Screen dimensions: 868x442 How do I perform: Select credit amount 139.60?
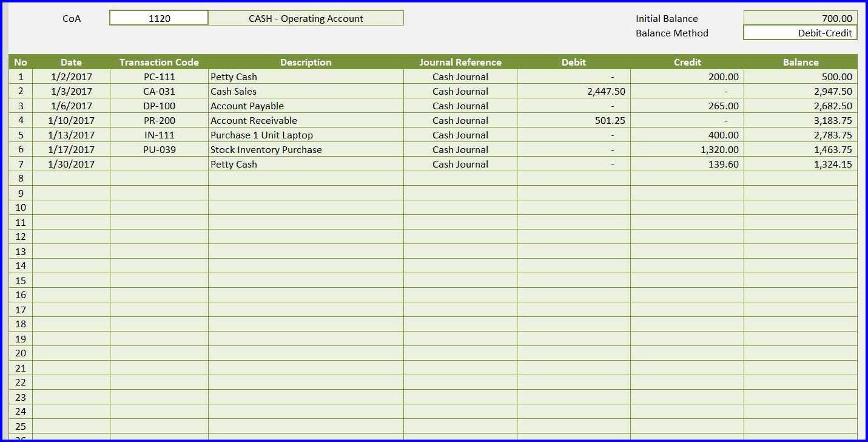687,164
